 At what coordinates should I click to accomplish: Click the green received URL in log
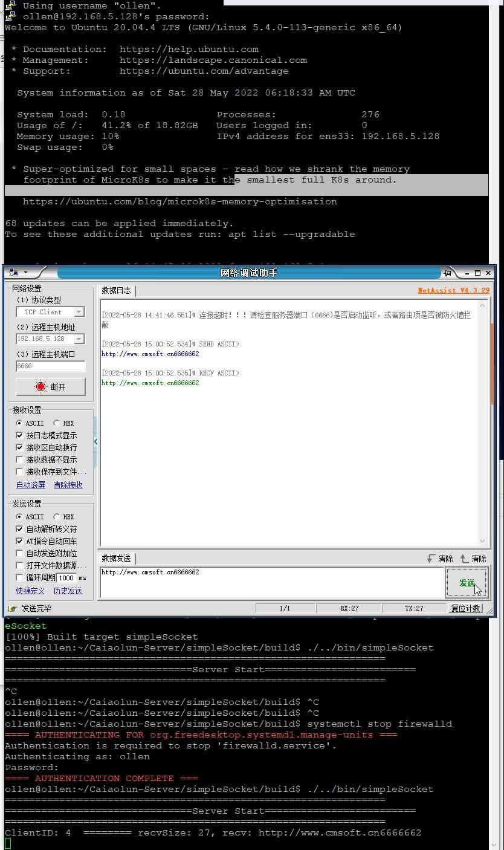coord(150,383)
